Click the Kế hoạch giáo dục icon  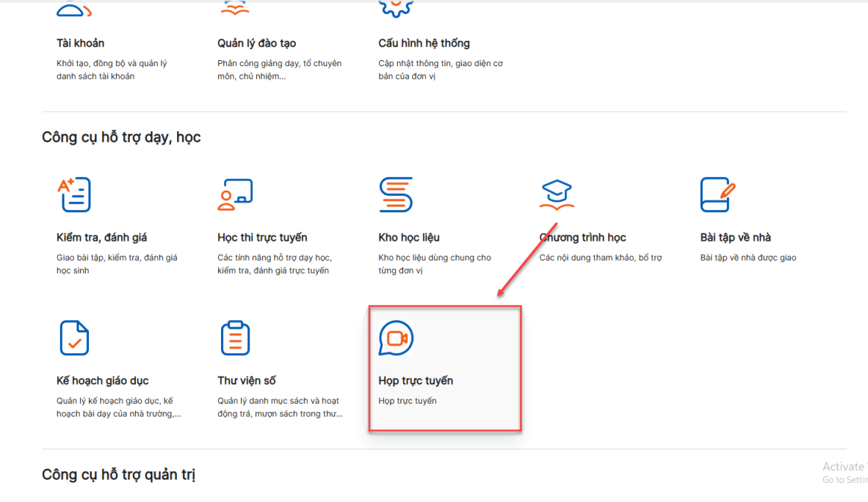pos(73,338)
